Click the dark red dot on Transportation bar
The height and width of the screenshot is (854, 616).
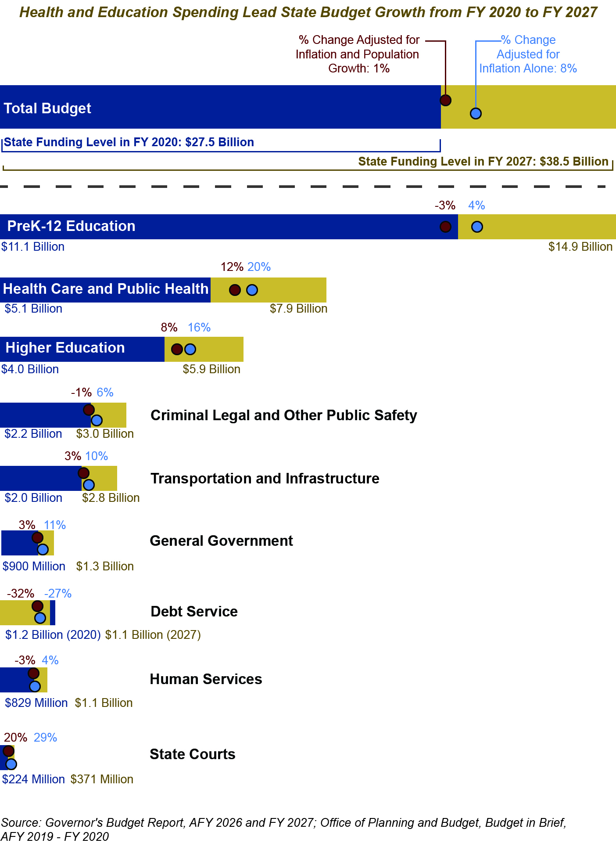(x=83, y=473)
